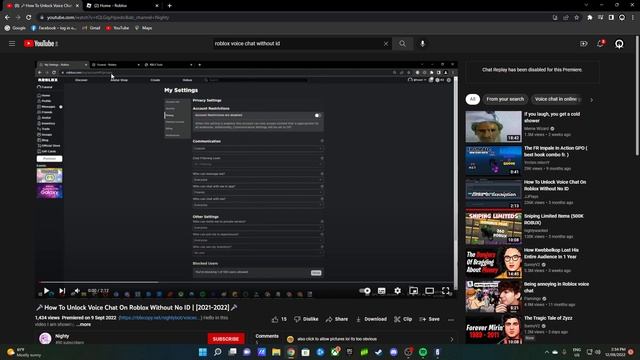Open more actions ellipsis under video
This screenshot has height=360, width=640.
[451, 320]
